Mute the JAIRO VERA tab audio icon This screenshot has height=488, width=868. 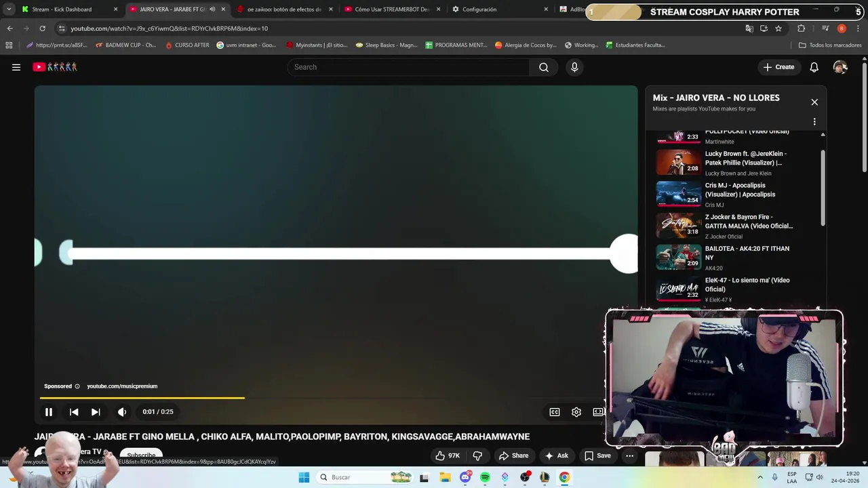[212, 9]
